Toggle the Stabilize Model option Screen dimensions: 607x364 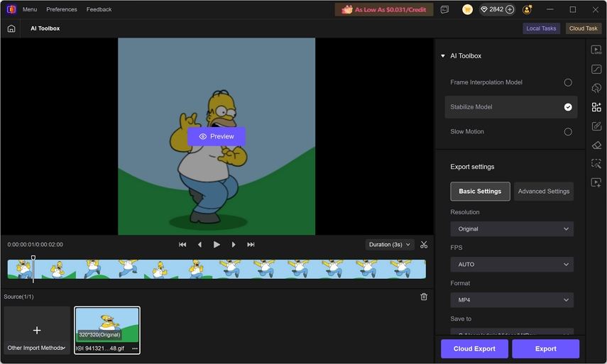tap(511, 107)
